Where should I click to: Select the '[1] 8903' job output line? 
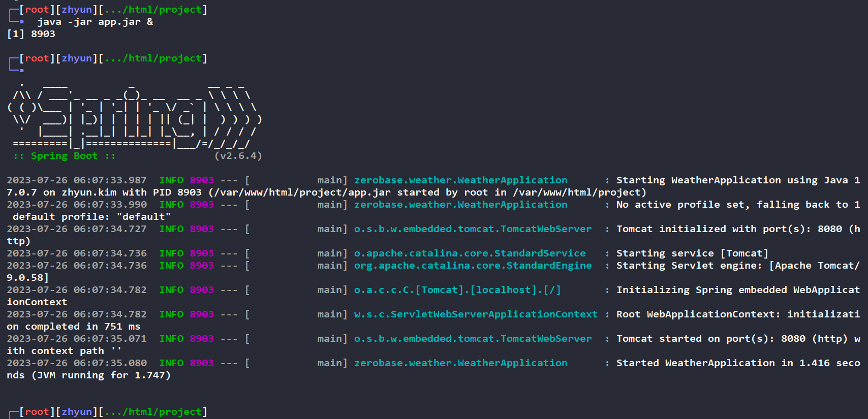coord(31,34)
